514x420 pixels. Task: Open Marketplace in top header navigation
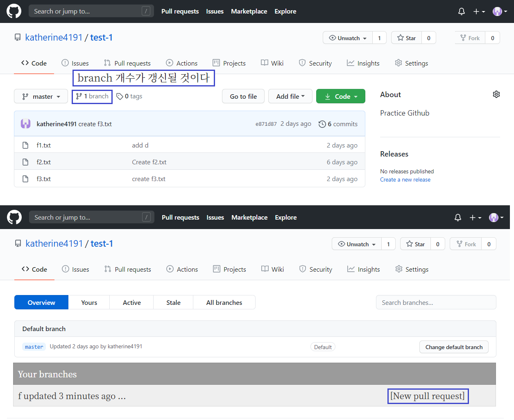click(249, 11)
